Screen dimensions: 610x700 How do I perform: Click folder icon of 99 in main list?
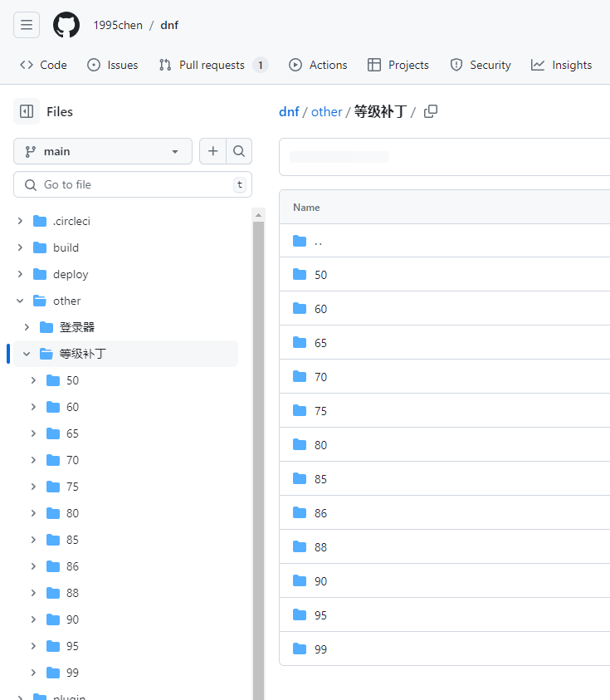pos(300,649)
